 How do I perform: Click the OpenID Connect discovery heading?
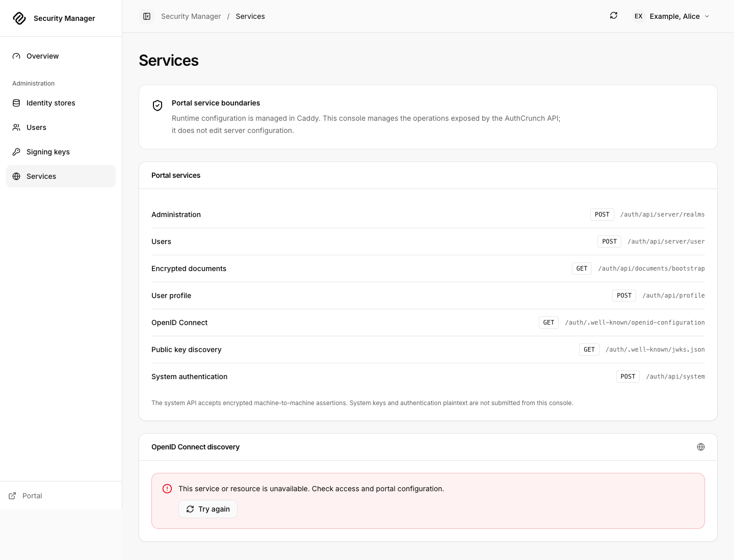pos(195,447)
